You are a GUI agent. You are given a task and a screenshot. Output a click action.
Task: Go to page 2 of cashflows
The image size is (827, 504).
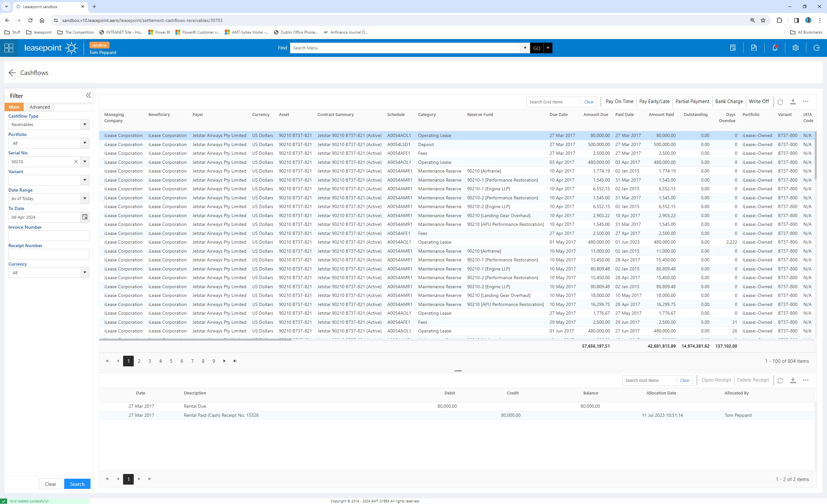tap(139, 361)
